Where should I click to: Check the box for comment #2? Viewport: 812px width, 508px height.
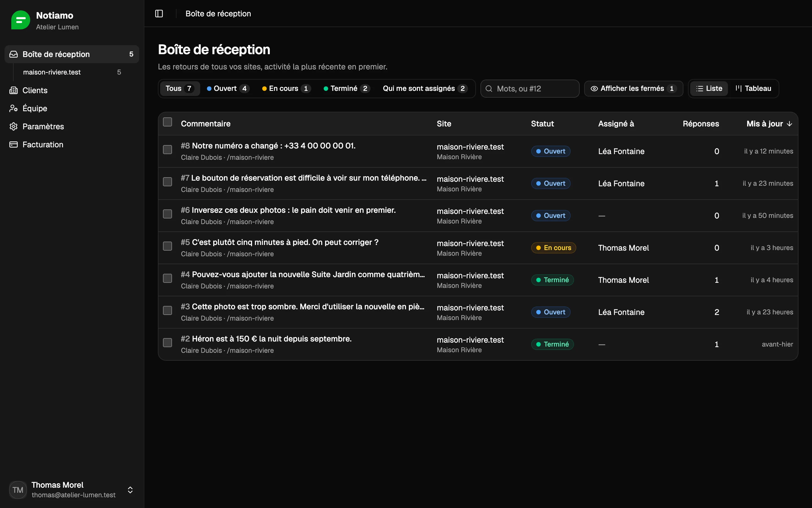pos(167,343)
